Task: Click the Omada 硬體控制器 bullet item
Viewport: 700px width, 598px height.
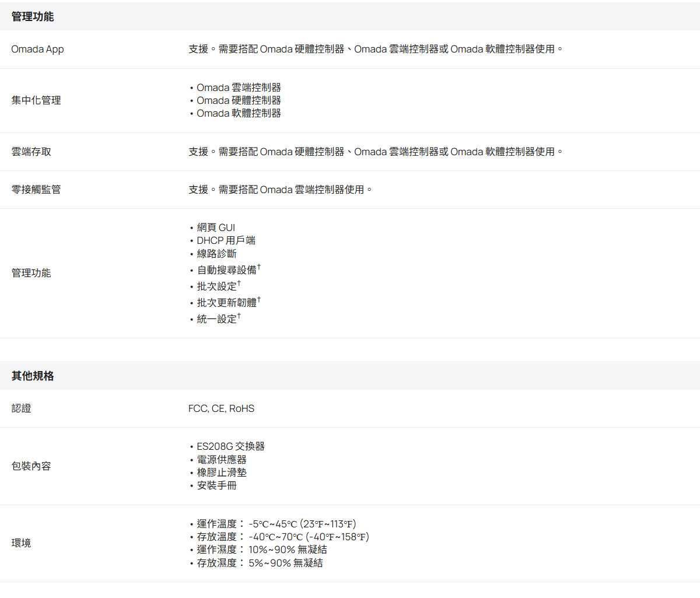Action: coord(239,100)
